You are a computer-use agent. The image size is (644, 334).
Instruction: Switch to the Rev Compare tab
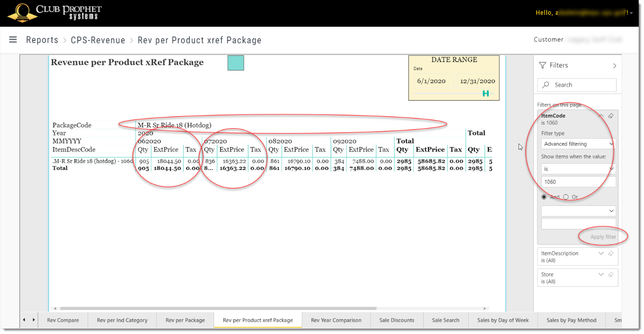click(63, 320)
